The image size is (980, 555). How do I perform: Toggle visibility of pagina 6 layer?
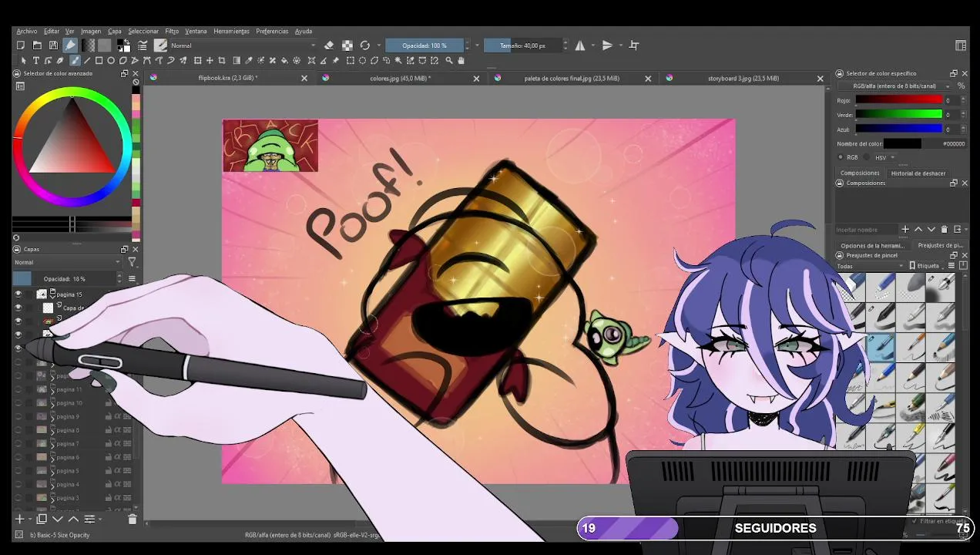point(18,457)
